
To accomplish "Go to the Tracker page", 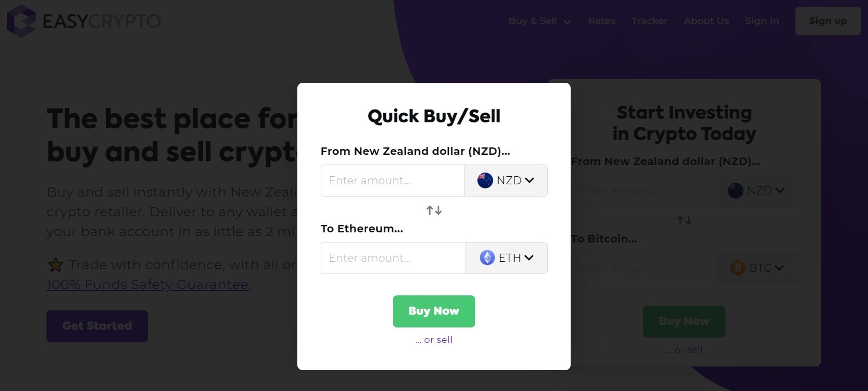I will 649,21.
